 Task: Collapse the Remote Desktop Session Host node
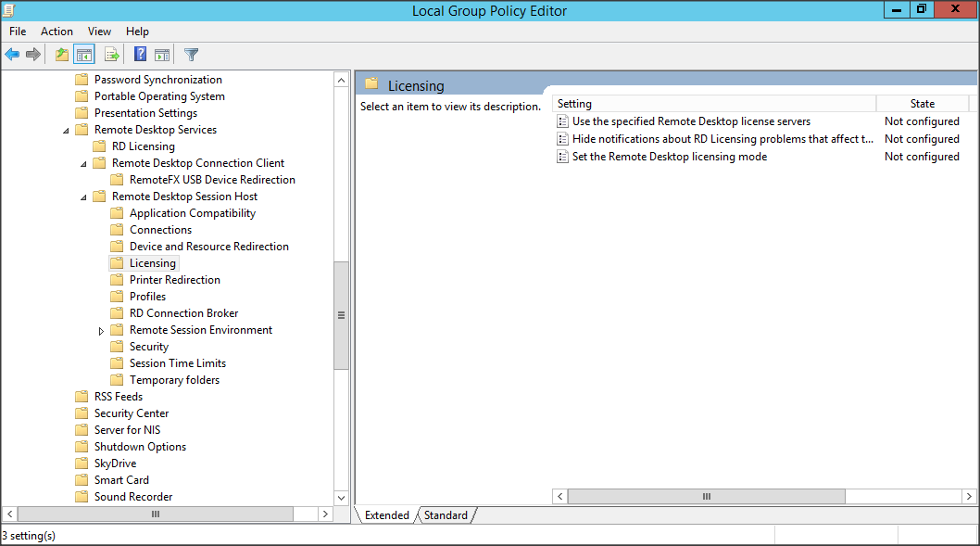(83, 197)
